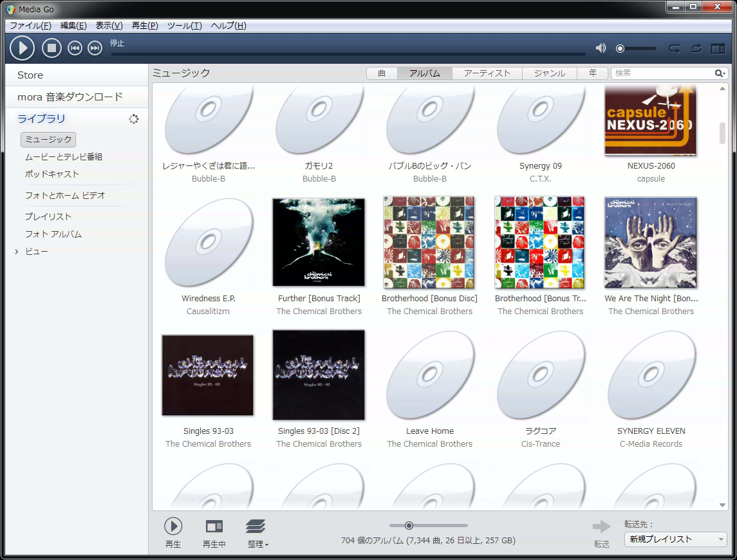Image resolution: width=737 pixels, height=560 pixels.
Task: Open ポッドキャスト in the sidebar
Action: [52, 174]
